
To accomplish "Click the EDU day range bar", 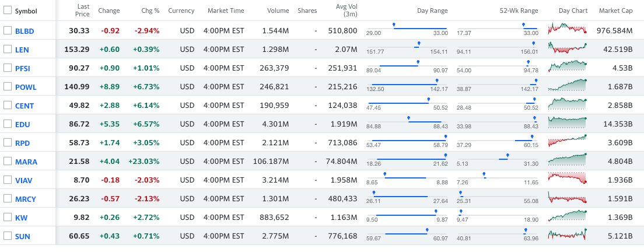I will (x=407, y=122).
